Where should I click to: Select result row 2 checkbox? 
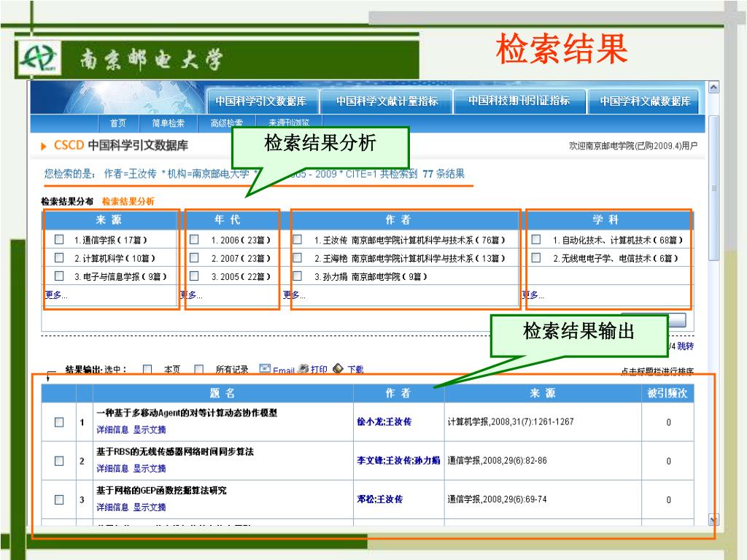[59, 461]
